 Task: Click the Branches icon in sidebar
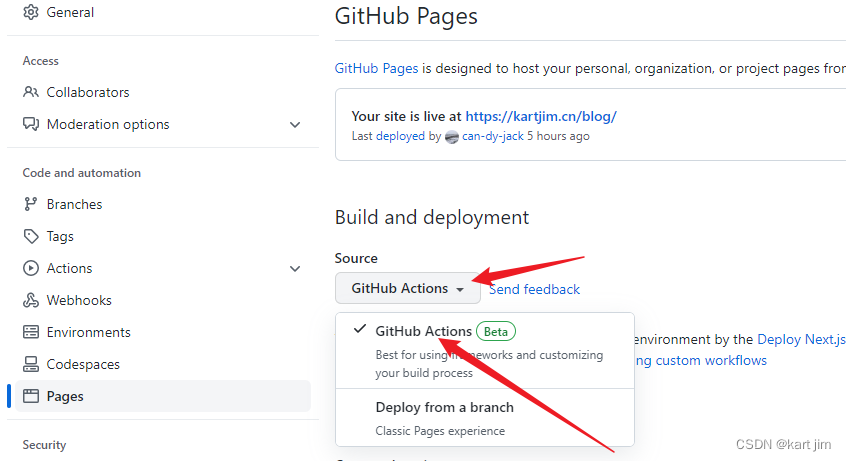(30, 204)
